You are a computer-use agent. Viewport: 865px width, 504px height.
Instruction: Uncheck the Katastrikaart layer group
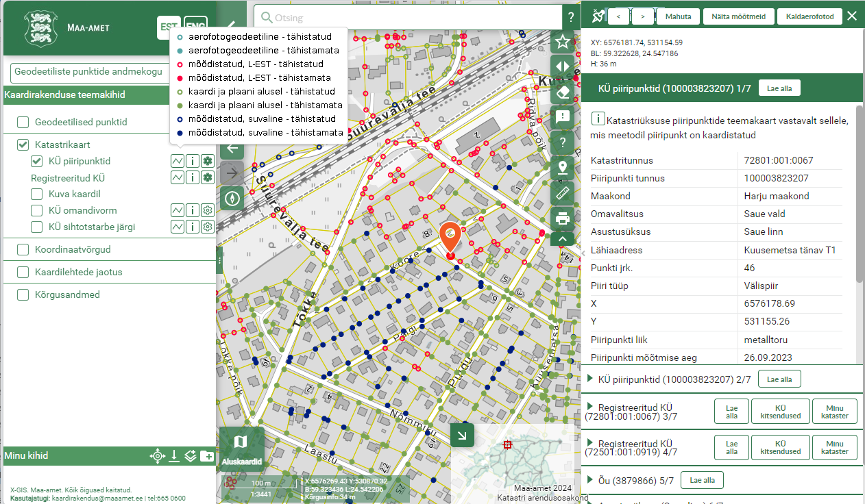coord(23,144)
